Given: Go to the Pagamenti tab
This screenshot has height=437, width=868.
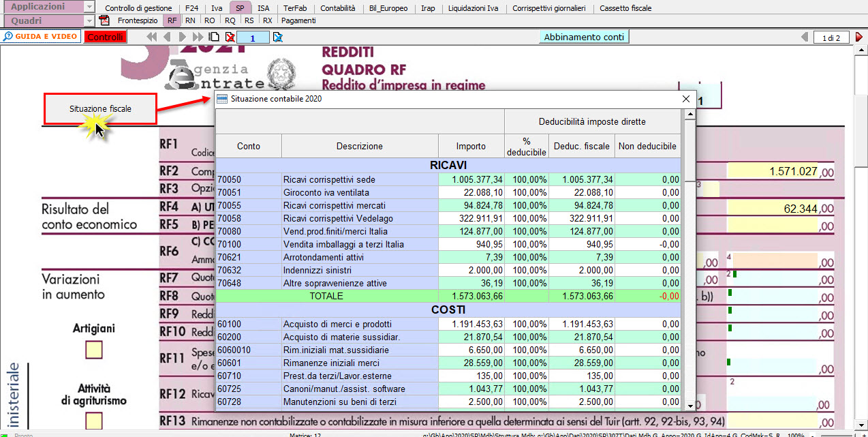Looking at the screenshot, I should click(x=298, y=20).
